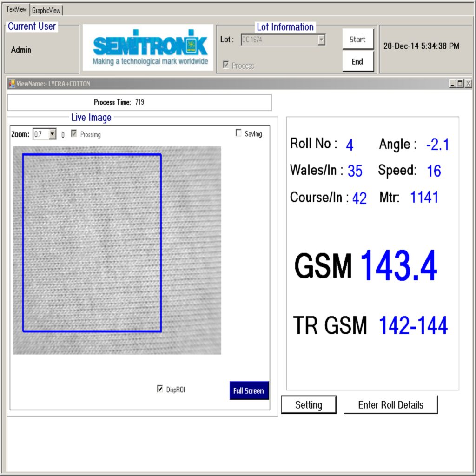Click the Semitronik logo image
This screenshot has width=476, height=476.
pos(148,48)
